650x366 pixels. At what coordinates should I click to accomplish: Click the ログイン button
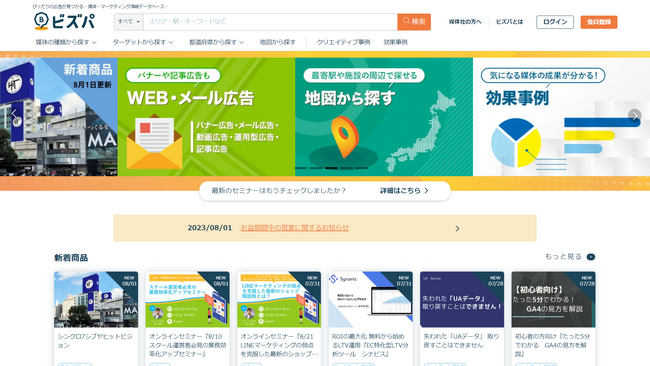point(555,22)
